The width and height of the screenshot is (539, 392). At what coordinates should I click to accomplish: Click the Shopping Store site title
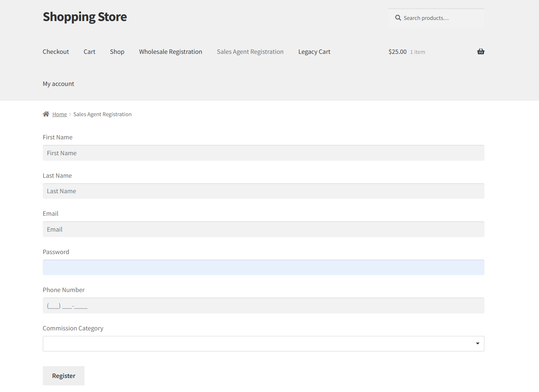85,17
